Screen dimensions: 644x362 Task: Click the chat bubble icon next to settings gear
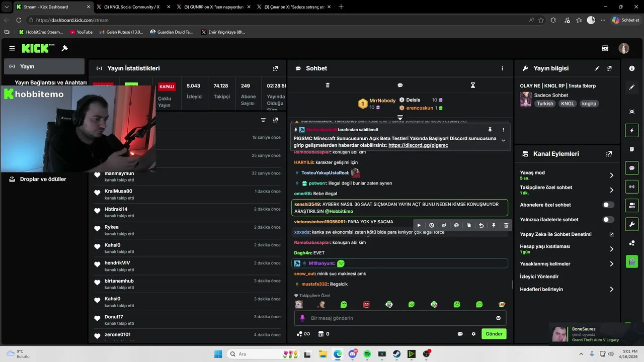point(460,334)
